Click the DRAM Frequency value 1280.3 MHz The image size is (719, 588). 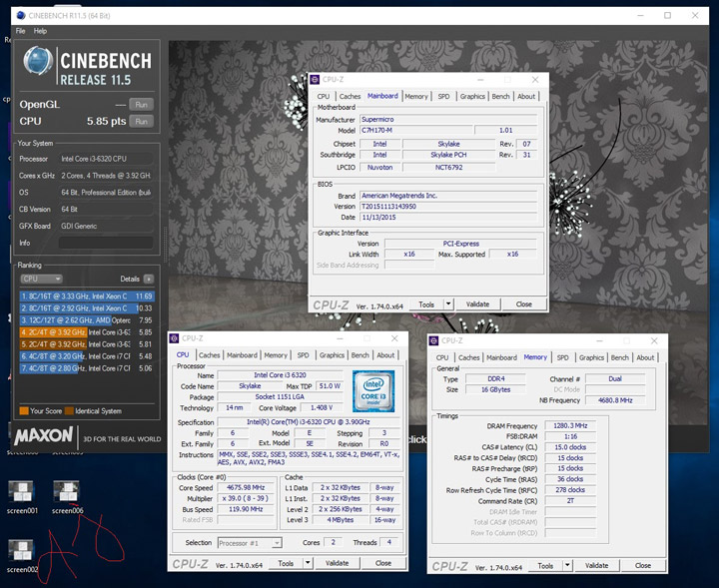570,425
